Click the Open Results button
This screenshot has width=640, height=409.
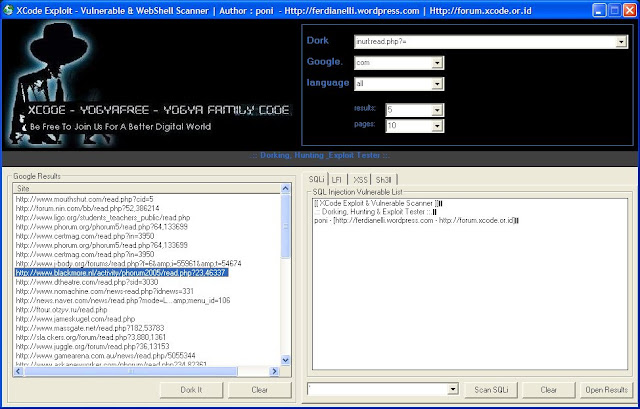point(607,390)
